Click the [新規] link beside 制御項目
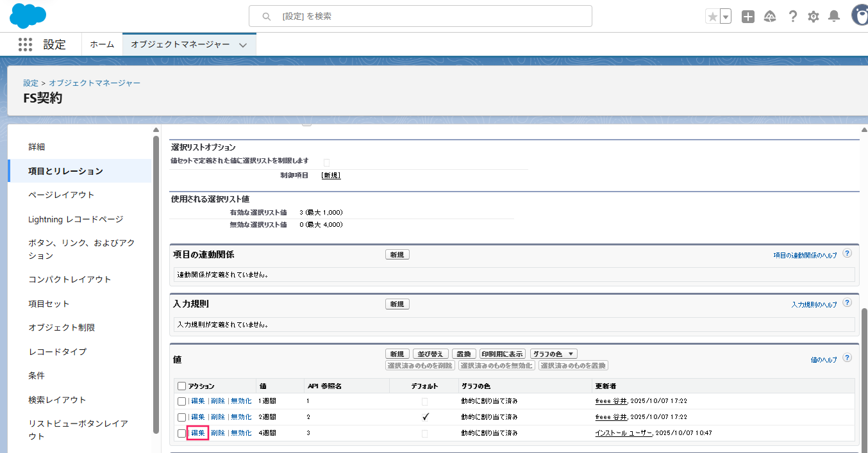 331,175
